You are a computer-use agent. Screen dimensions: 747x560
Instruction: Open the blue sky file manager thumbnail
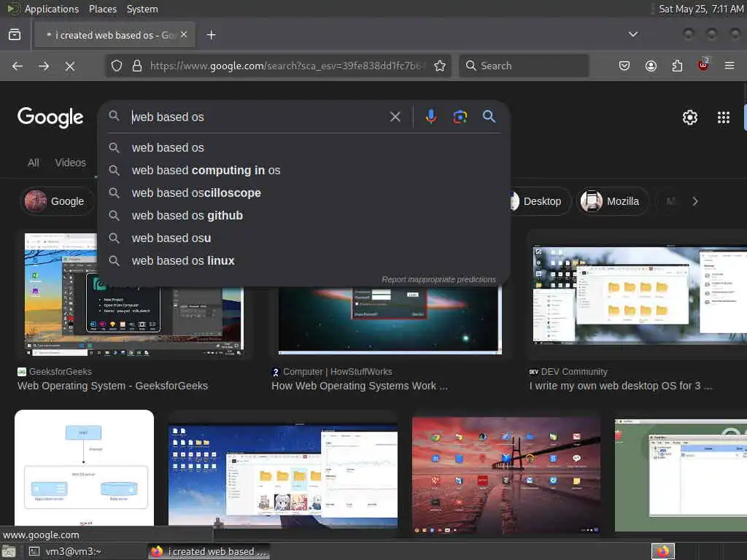283,476
